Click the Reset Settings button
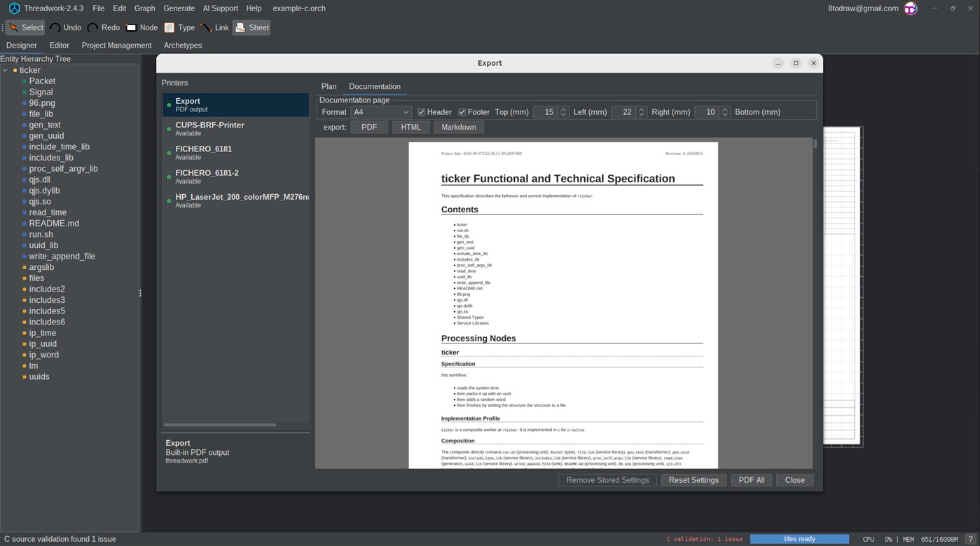The width and height of the screenshot is (980, 546). click(x=693, y=480)
